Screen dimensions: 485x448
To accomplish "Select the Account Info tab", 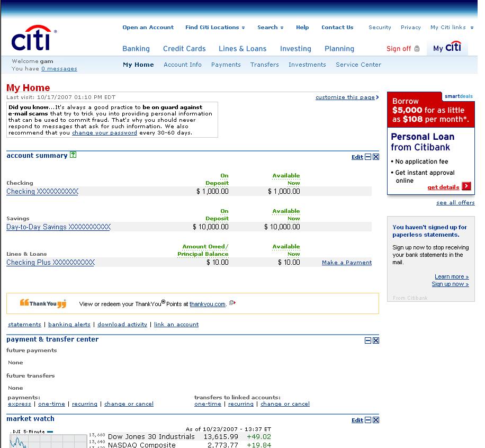I will (183, 65).
